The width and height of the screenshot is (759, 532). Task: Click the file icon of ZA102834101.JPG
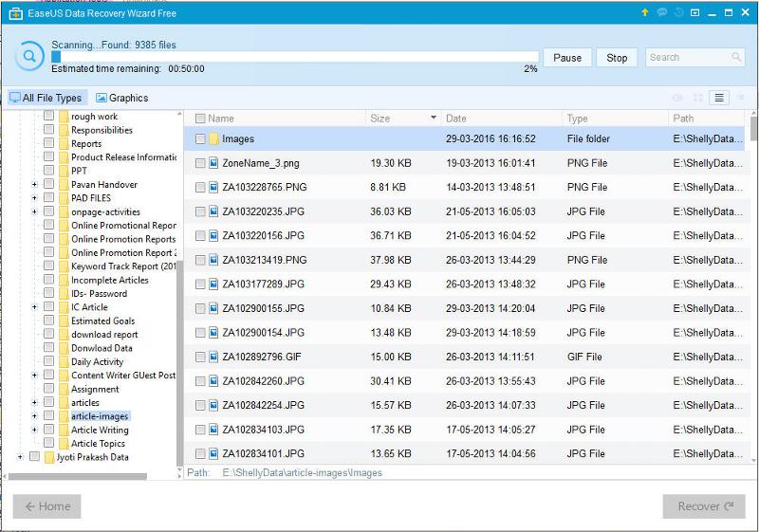pos(213,453)
